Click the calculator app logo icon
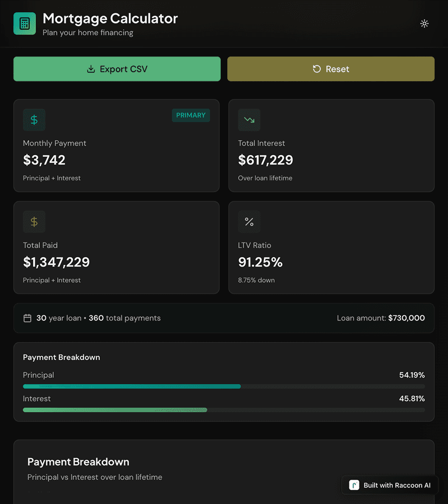The image size is (448, 504). pos(25,24)
